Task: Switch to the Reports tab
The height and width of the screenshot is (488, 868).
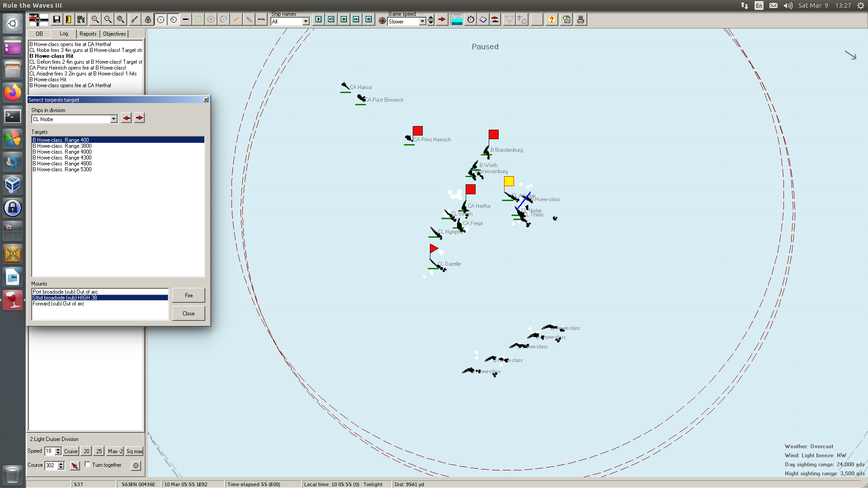Action: (88, 34)
